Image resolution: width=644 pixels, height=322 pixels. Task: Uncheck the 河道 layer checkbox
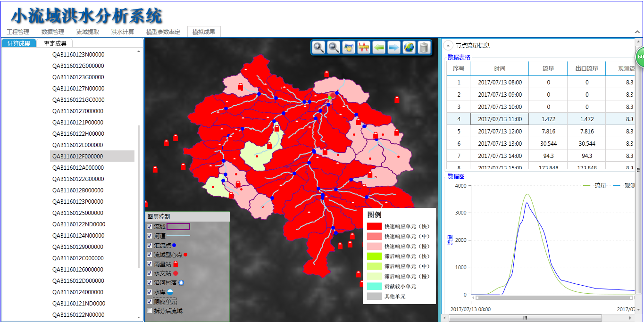[x=150, y=236]
